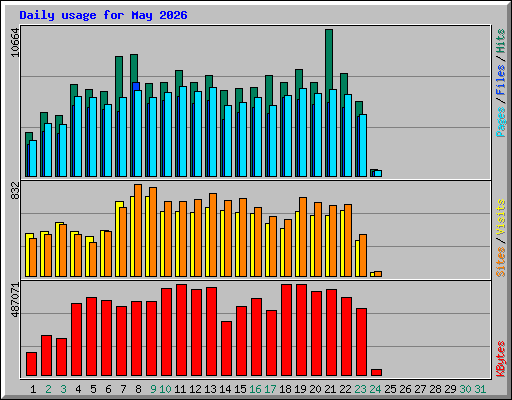This screenshot has width=512, height=400.
Task: Click day 24 on the x-axis
Action: (x=375, y=389)
